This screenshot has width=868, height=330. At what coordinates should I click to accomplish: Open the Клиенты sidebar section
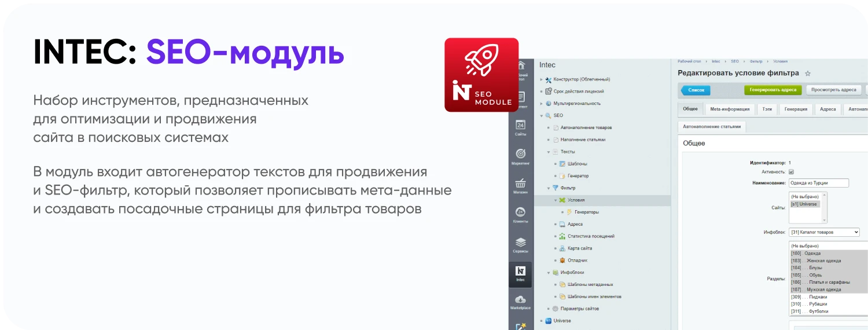coord(520,214)
